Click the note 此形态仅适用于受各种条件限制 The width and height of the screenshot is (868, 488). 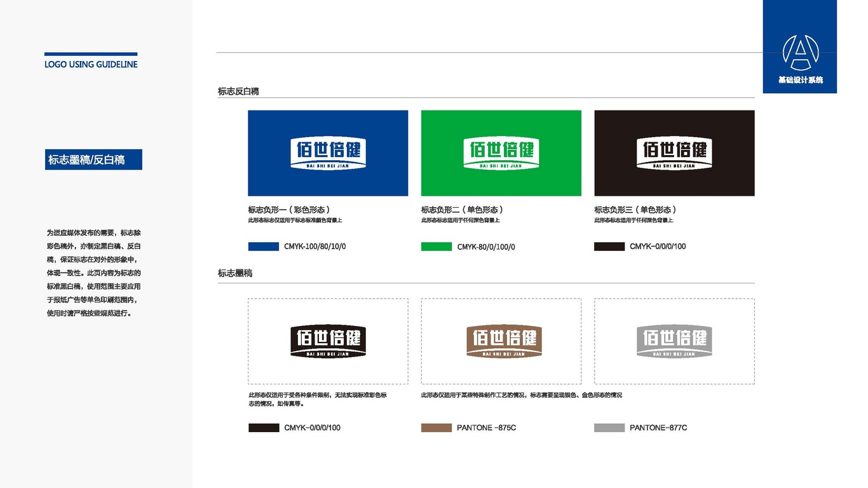318,399
